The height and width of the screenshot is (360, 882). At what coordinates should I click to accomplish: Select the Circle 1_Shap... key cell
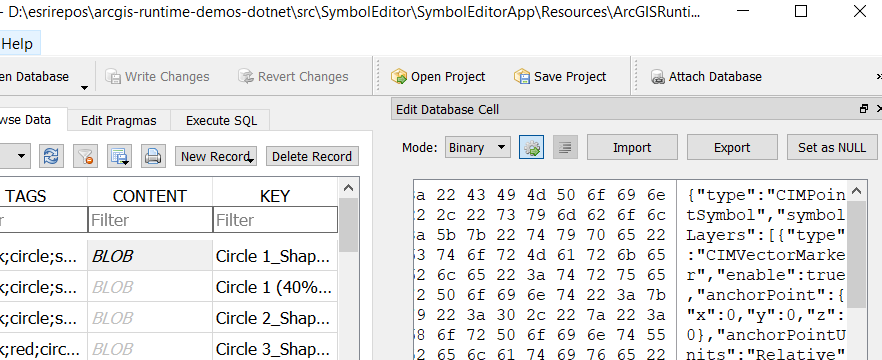pyautogui.click(x=276, y=256)
